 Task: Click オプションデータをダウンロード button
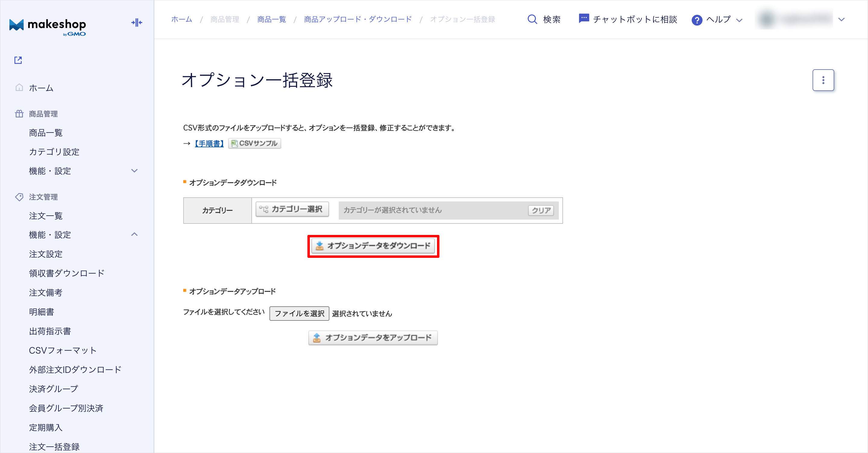tap(373, 246)
